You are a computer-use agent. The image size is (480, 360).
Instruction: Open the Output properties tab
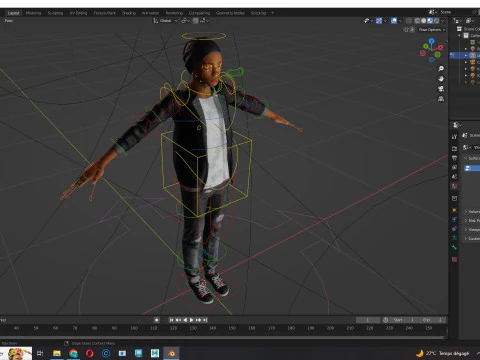[454, 158]
